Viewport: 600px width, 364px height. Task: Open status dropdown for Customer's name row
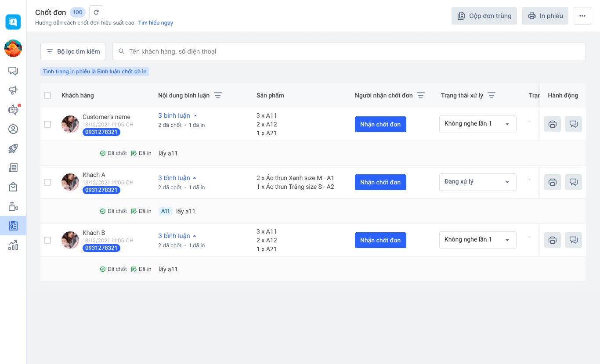(478, 124)
